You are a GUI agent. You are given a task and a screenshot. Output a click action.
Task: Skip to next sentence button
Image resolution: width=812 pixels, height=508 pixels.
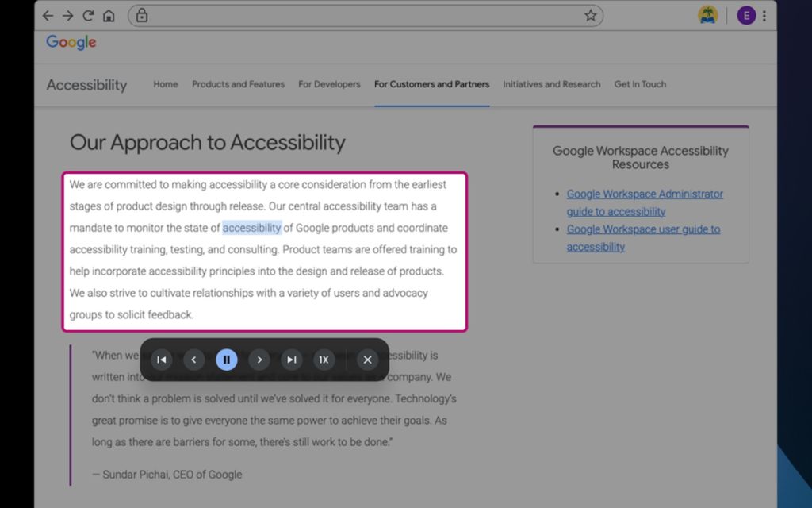tap(259, 360)
